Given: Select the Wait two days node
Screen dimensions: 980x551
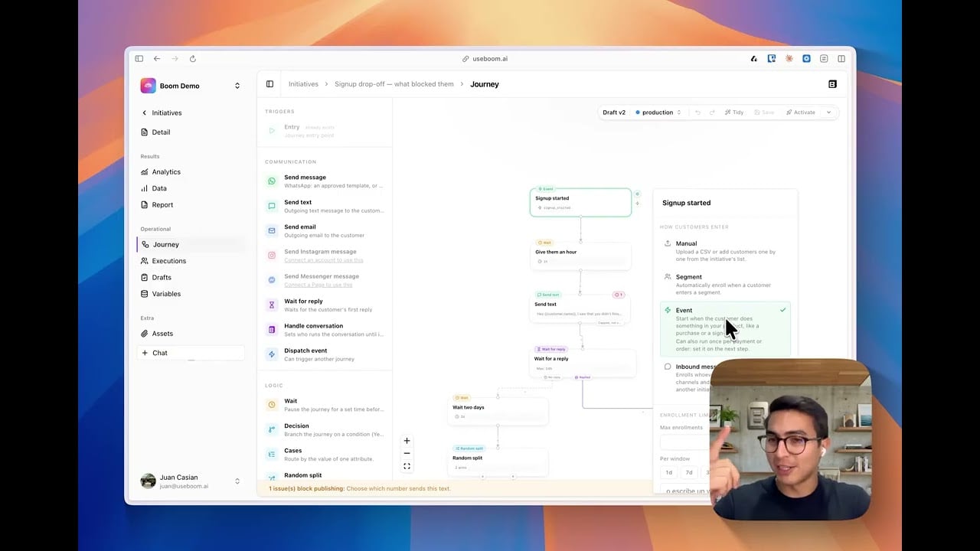Looking at the screenshot, I should [498, 411].
